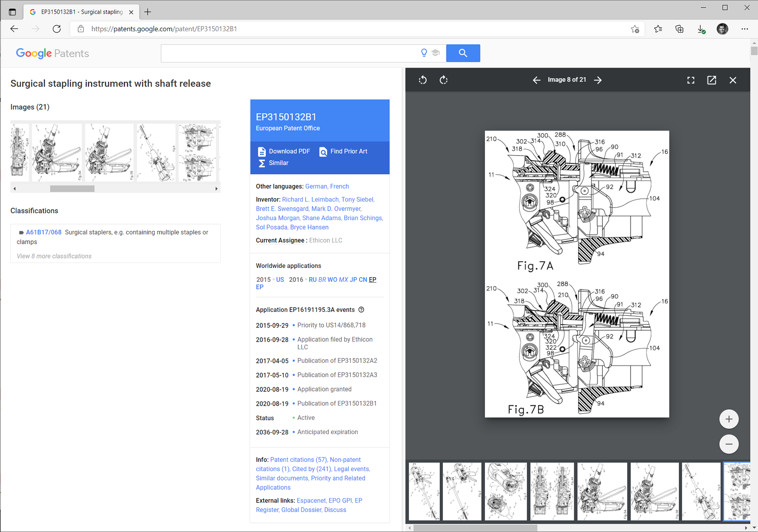This screenshot has height=532, width=758.
Task: Expand View 8 more classifications
Action: point(54,256)
